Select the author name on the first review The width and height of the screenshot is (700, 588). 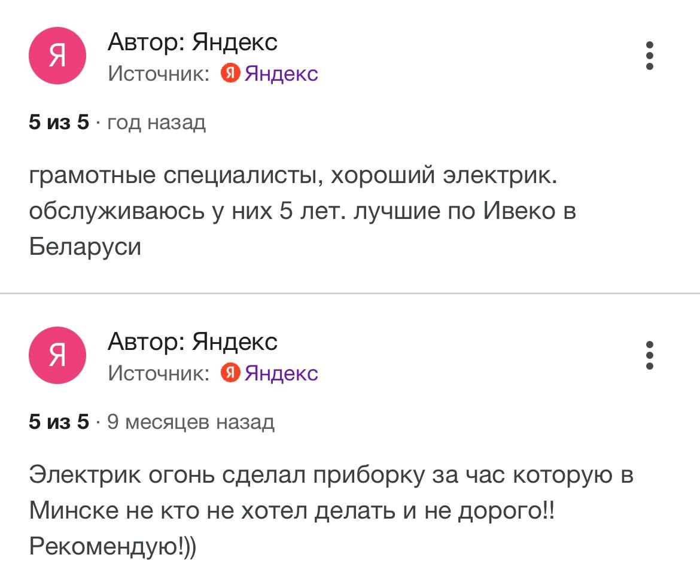pyautogui.click(x=193, y=42)
